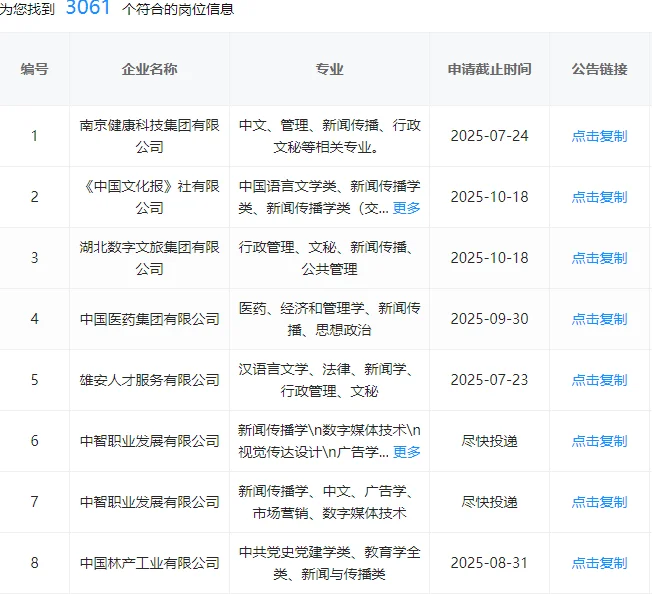652x594 pixels.
Task: Click row number 8 cell
Action: [35, 563]
